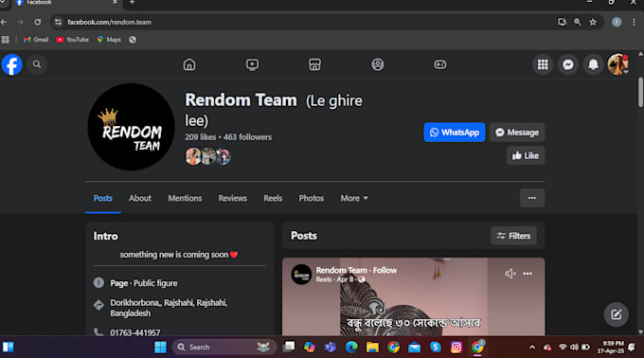Start a new message with the compose icon
644x358 pixels.
(x=617, y=314)
